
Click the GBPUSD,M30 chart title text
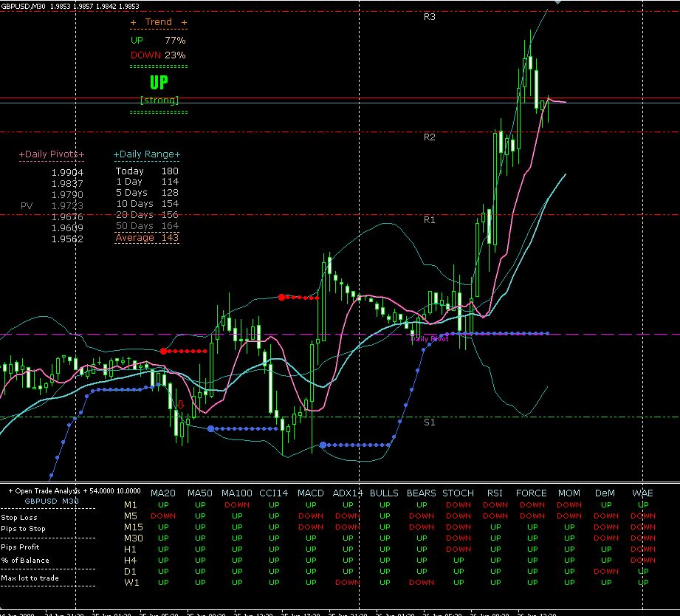(x=23, y=6)
